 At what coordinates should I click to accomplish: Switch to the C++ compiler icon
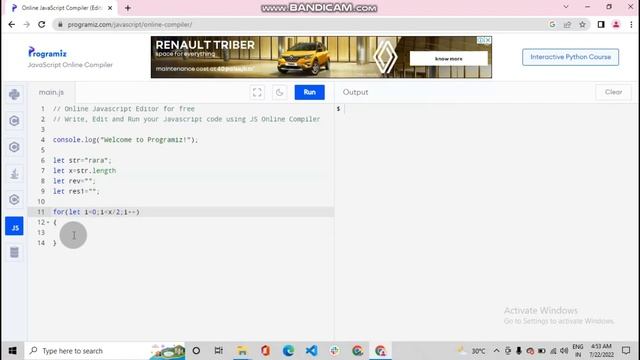pyautogui.click(x=14, y=147)
